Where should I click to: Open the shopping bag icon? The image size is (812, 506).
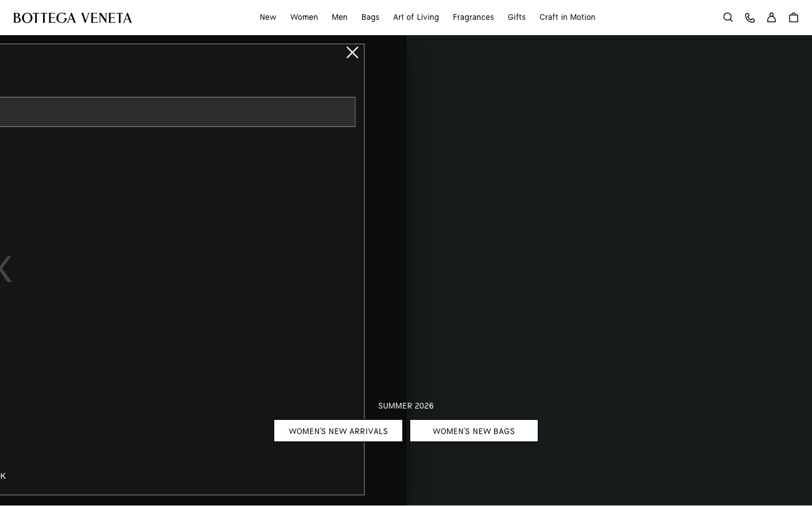(x=793, y=18)
